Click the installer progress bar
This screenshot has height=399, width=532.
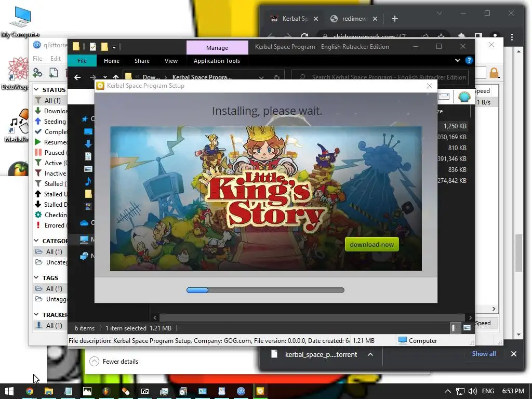pos(265,290)
